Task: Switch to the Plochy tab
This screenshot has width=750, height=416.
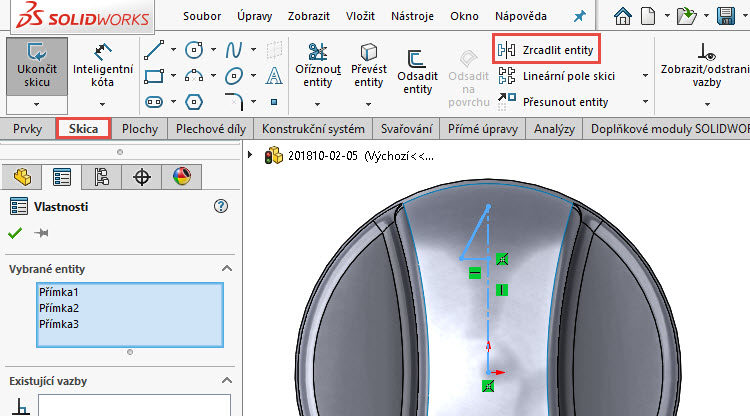Action: coord(140,129)
